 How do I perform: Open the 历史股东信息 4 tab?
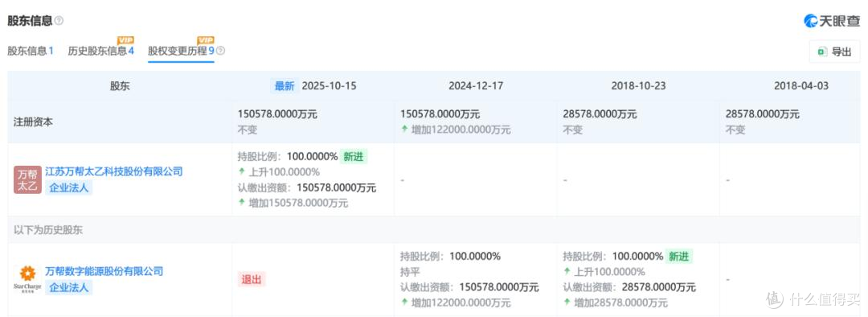[100, 51]
